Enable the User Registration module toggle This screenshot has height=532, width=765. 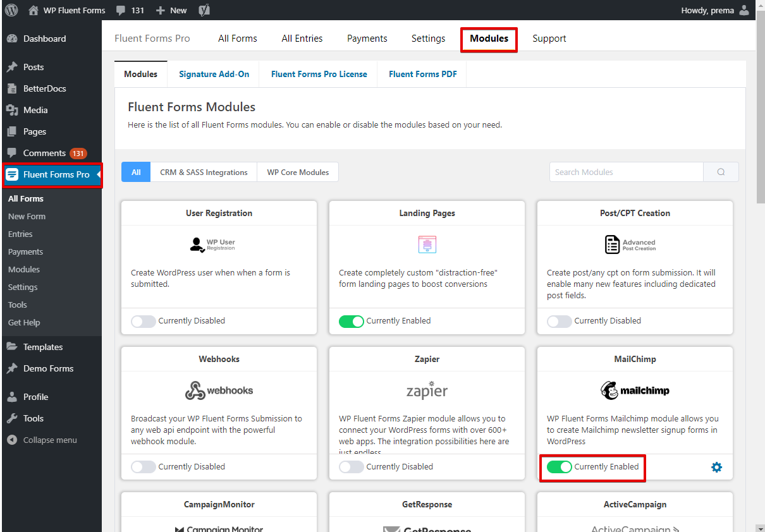pyautogui.click(x=143, y=321)
